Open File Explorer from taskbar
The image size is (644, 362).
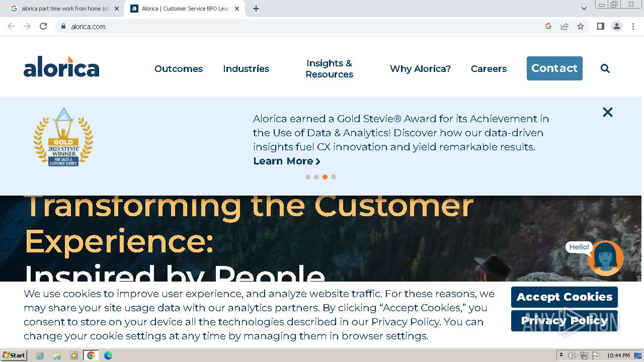pos(57,355)
